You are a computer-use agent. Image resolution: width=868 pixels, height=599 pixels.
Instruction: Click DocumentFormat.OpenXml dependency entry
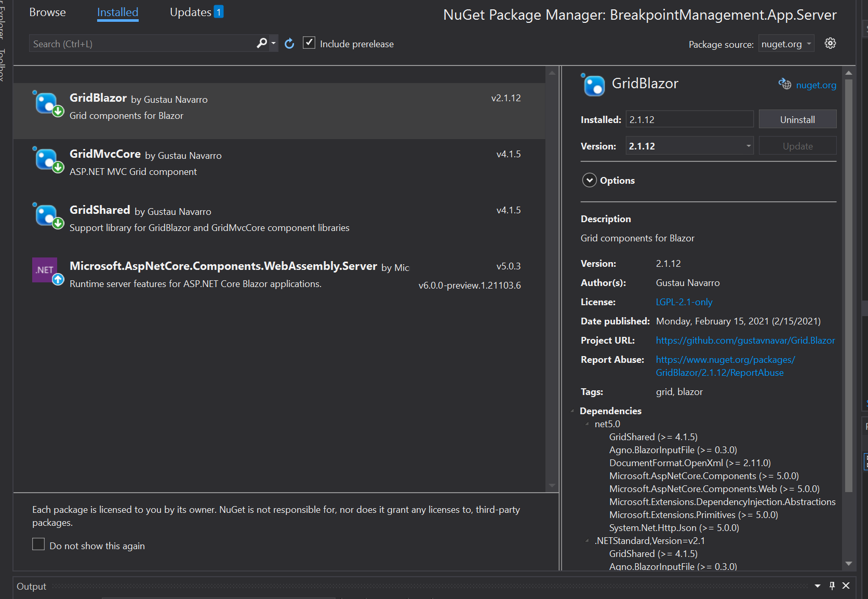click(690, 462)
